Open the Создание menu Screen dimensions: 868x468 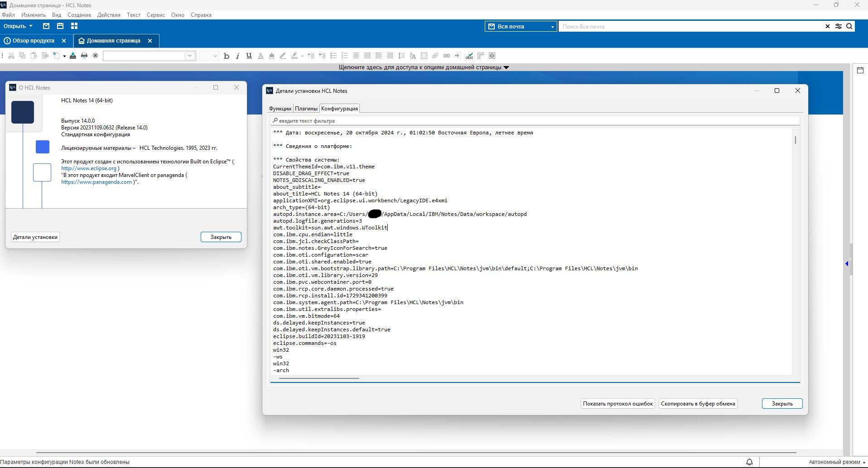[79, 15]
